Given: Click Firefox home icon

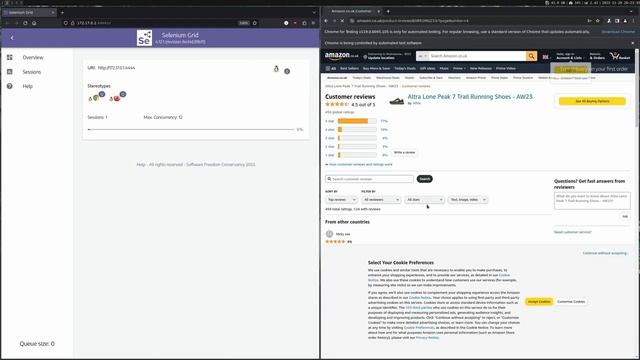Looking at the screenshot, I should click(x=34, y=23).
